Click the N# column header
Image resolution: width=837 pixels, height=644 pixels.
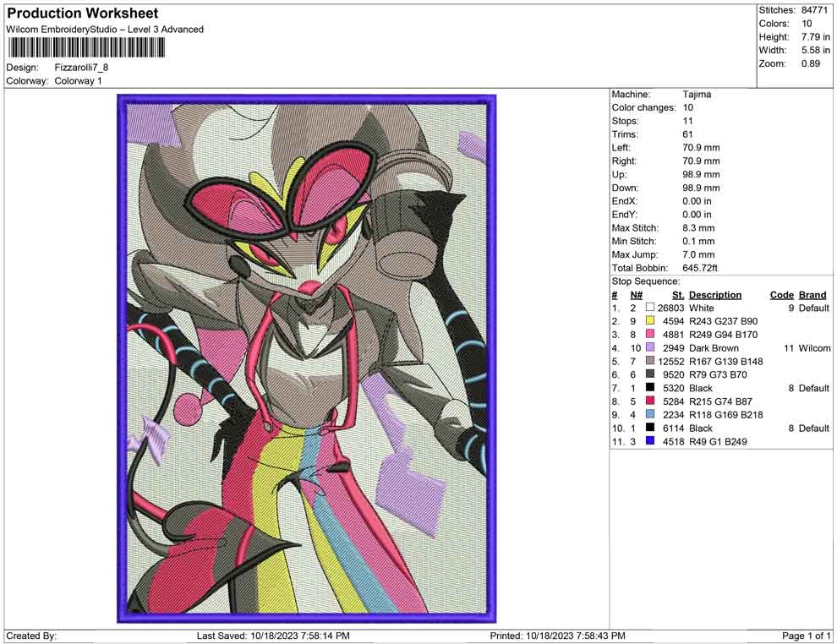[636, 294]
